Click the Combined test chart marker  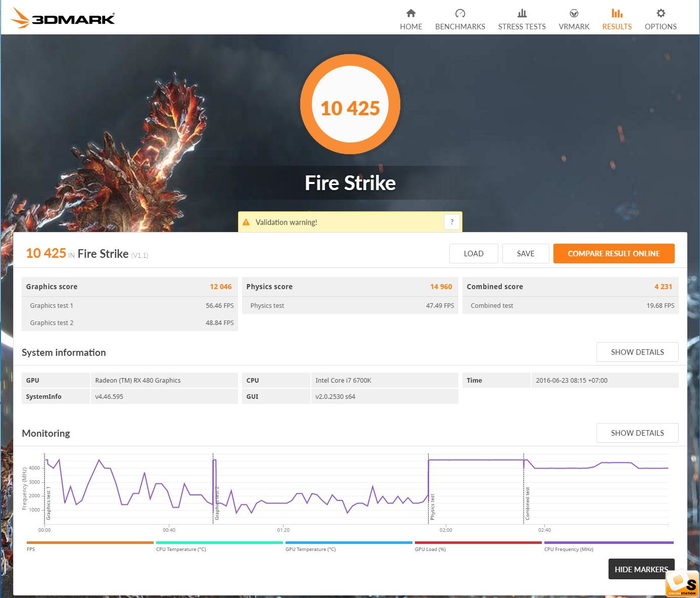[527, 503]
